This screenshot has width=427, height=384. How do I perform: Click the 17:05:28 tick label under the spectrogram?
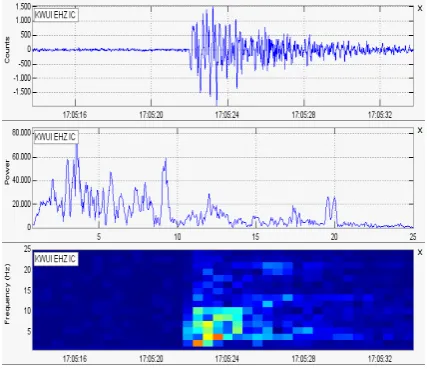point(304,359)
